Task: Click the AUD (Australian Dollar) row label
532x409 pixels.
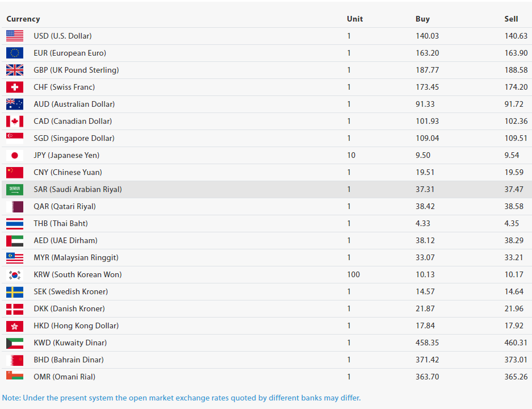Action: [x=74, y=104]
